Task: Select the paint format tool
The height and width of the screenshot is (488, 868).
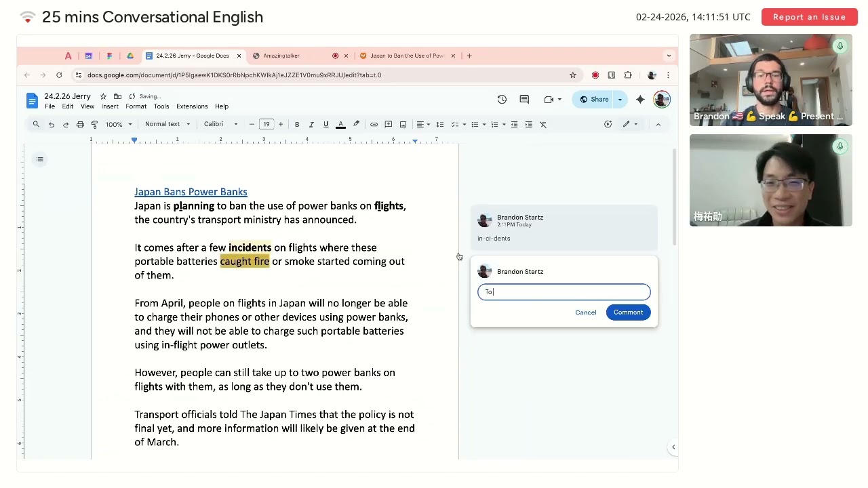Action: coord(94,124)
